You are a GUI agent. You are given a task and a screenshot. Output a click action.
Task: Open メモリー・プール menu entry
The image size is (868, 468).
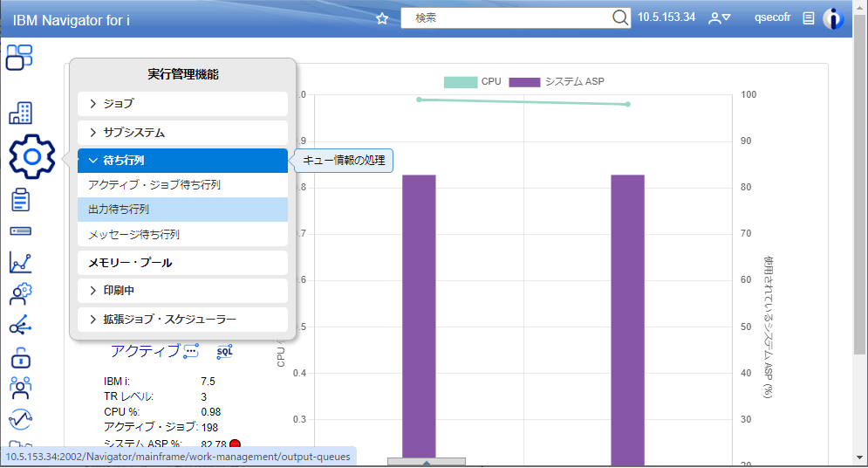[182, 263]
